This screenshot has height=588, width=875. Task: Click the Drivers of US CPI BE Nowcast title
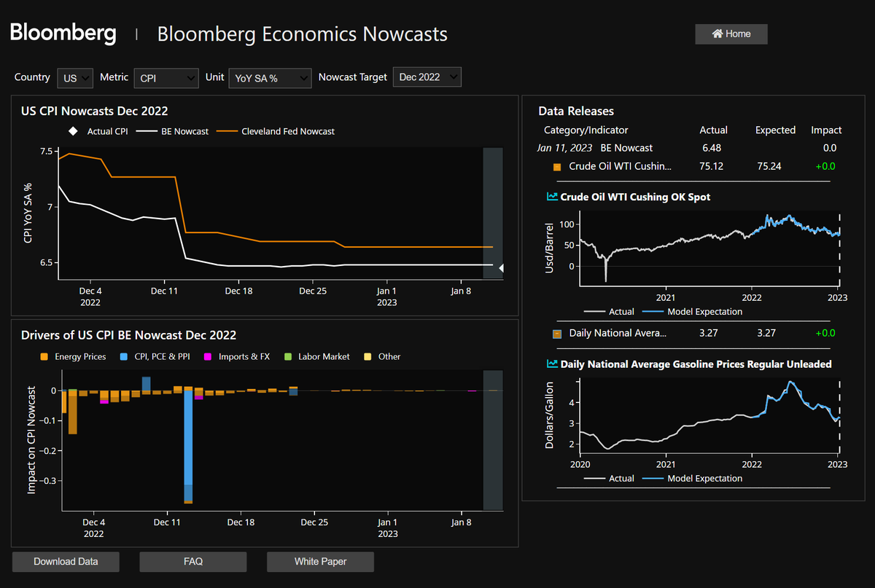(x=128, y=335)
